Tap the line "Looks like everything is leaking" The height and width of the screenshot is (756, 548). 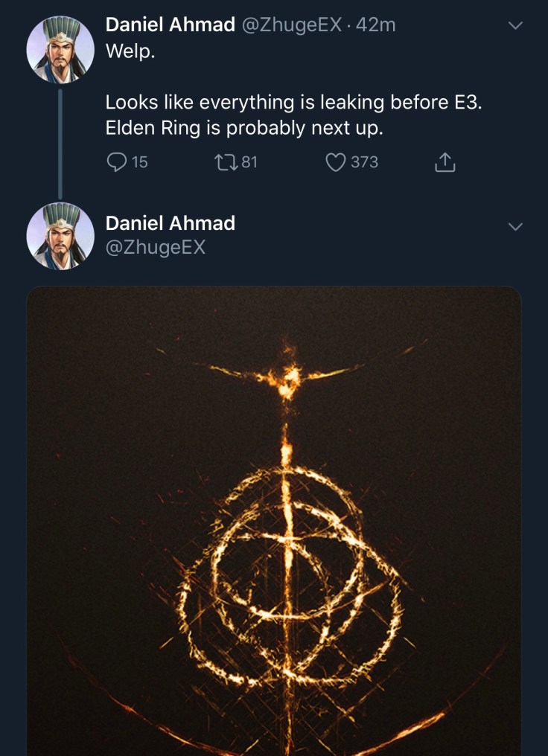coord(293,102)
